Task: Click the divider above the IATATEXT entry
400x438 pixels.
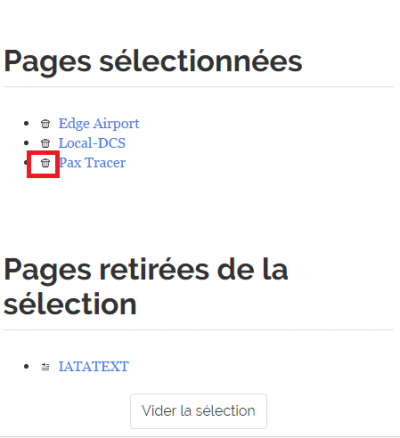Action: click(x=199, y=330)
